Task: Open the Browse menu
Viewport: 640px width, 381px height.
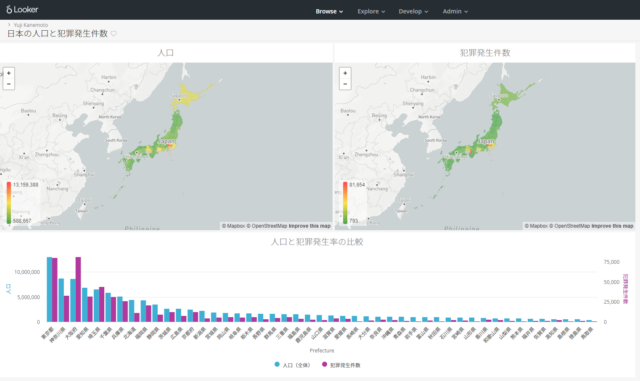Action: pyautogui.click(x=329, y=11)
